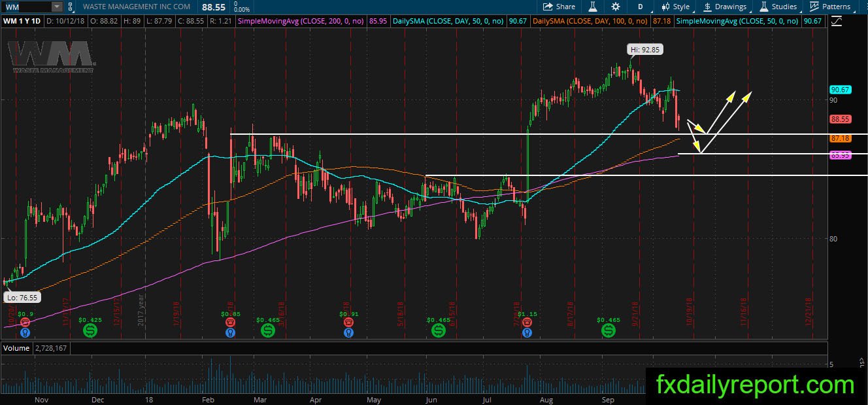The height and width of the screenshot is (405, 868).
Task: Click the dividend icon near June
Action: pyautogui.click(x=438, y=330)
